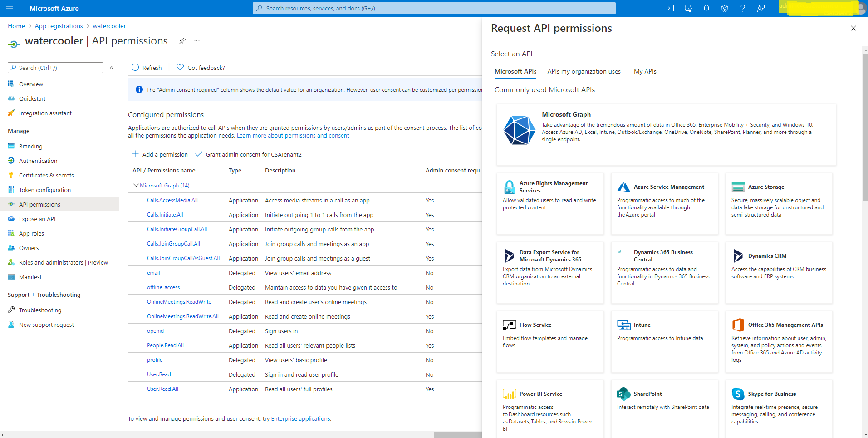The height and width of the screenshot is (438, 868).
Task: Open offline_access permission
Action: coord(163,287)
